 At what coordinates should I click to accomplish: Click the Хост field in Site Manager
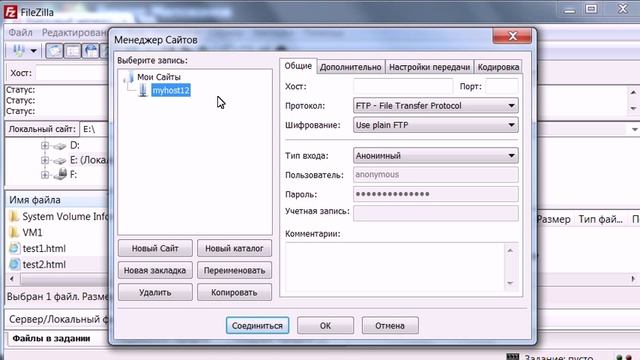tap(403, 86)
